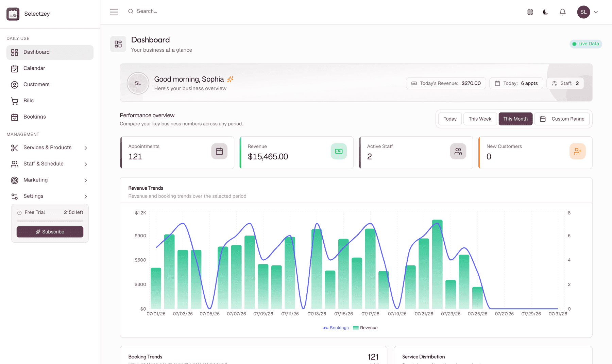Screen dimensions: 612x364
Task: Toggle Bookings series in chart legend
Action: pyautogui.click(x=336, y=328)
